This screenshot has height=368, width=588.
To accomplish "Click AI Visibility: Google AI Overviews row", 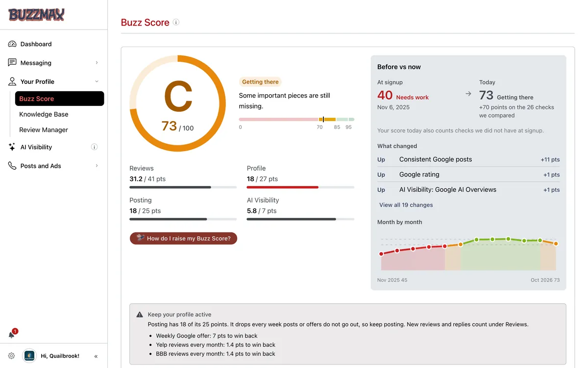I will [x=468, y=190].
